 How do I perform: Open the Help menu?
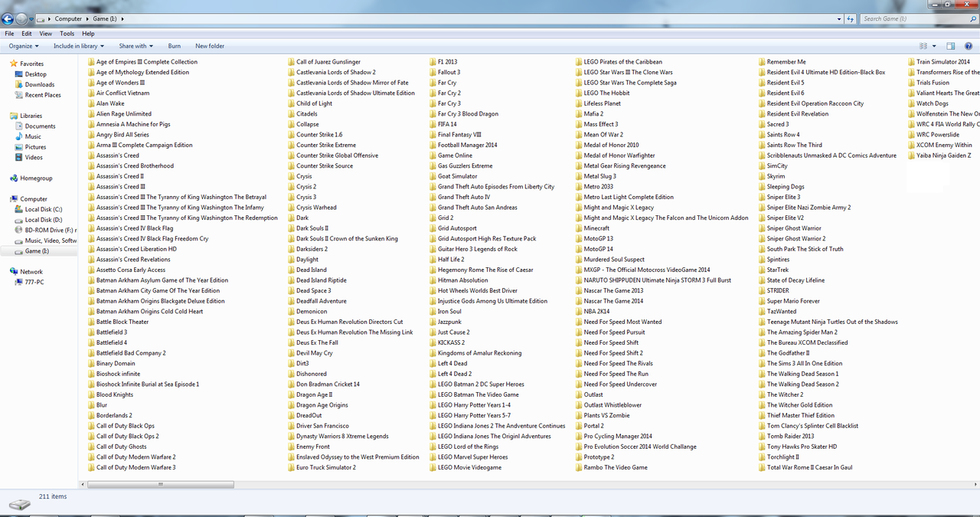[88, 34]
